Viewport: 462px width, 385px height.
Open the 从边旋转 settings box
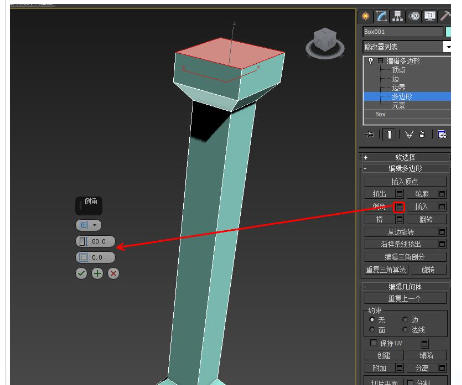click(442, 232)
